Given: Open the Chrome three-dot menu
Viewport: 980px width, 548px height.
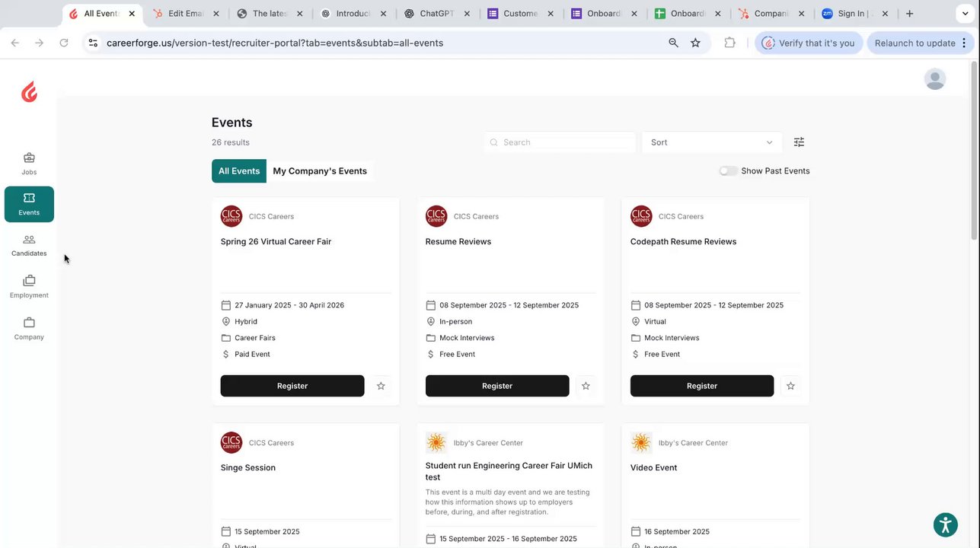Looking at the screenshot, I should pyautogui.click(x=964, y=43).
